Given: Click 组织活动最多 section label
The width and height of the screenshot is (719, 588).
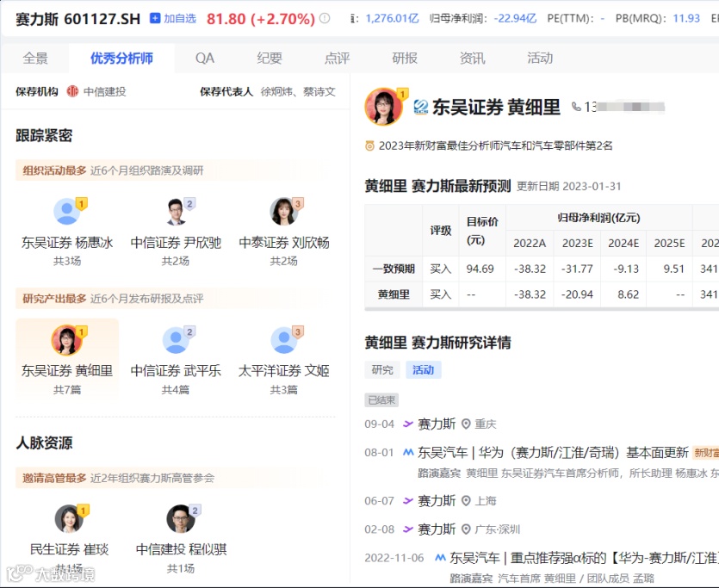Looking at the screenshot, I should (x=54, y=170).
